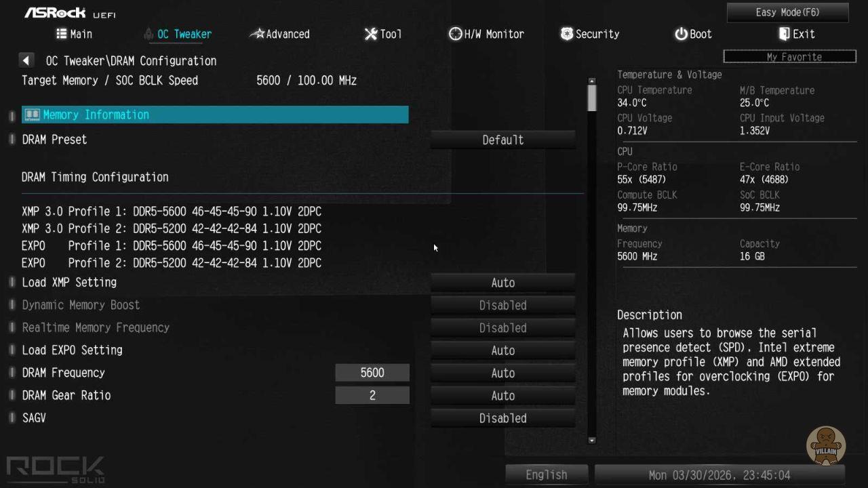Click the Exit door icon
Viewport: 868px width, 488px height.
click(x=784, y=34)
